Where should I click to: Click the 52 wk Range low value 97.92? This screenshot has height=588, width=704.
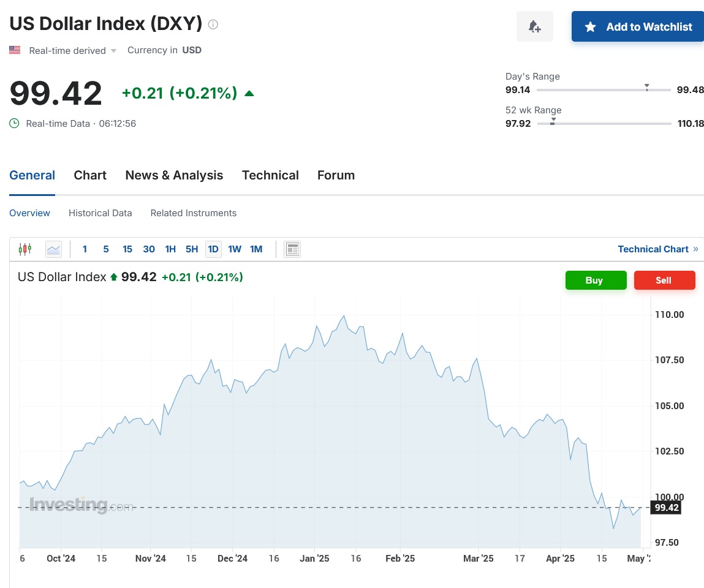[x=518, y=124]
